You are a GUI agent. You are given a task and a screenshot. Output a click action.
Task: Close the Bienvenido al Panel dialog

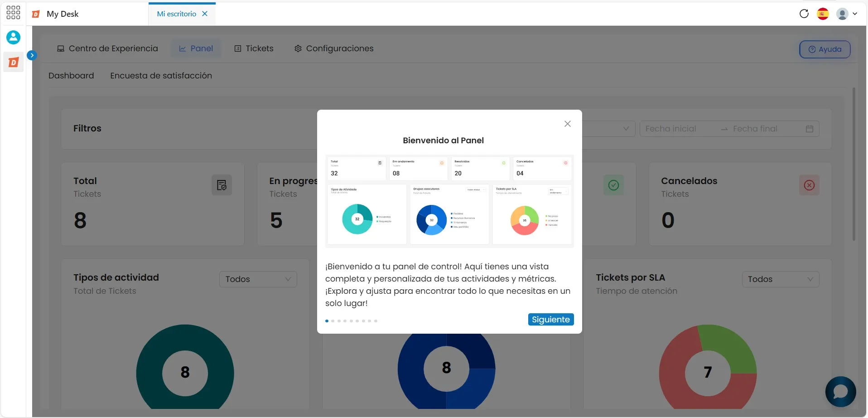[567, 124]
